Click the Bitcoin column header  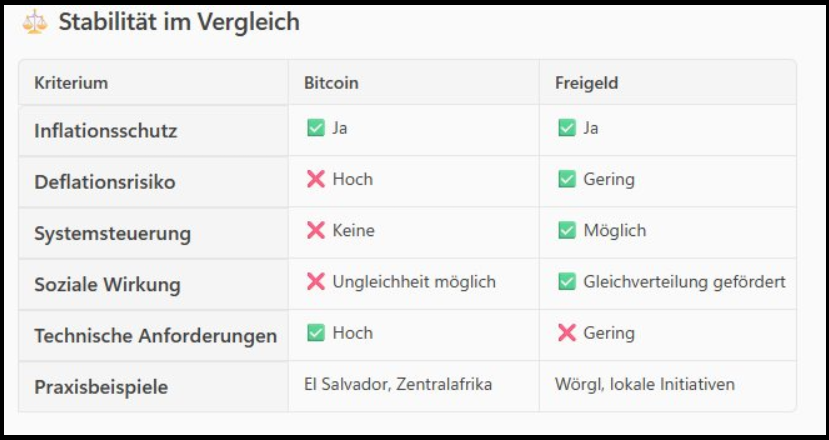[331, 83]
